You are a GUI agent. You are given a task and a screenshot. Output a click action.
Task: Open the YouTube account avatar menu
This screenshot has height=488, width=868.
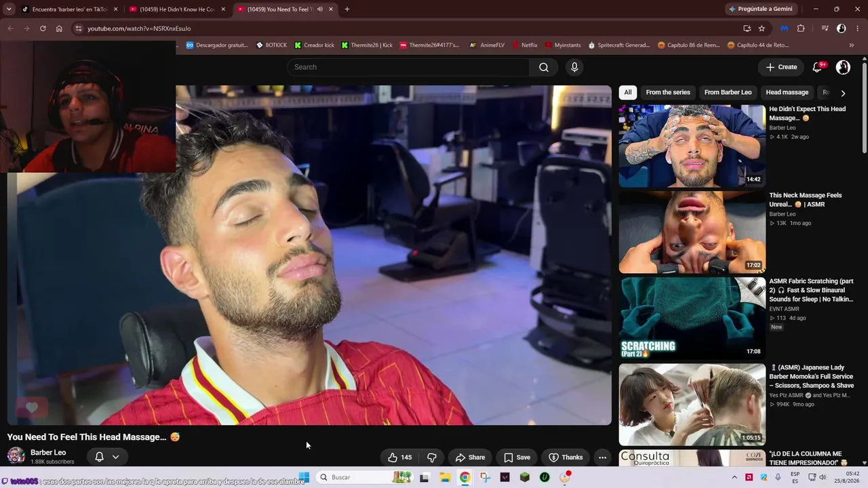(x=843, y=67)
